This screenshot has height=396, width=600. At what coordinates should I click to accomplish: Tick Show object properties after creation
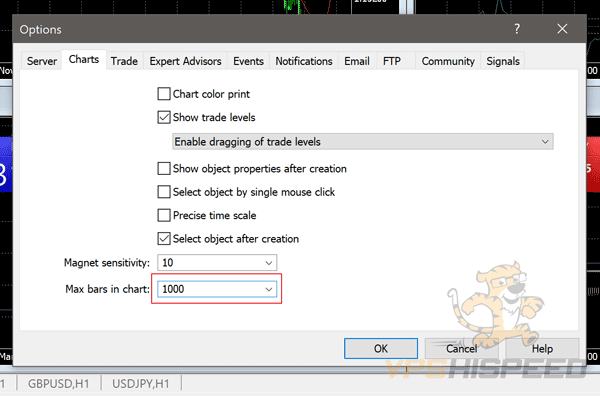pos(164,168)
